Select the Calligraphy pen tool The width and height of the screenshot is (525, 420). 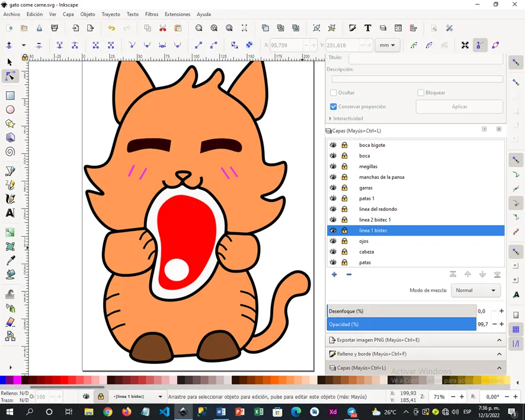coord(10,199)
